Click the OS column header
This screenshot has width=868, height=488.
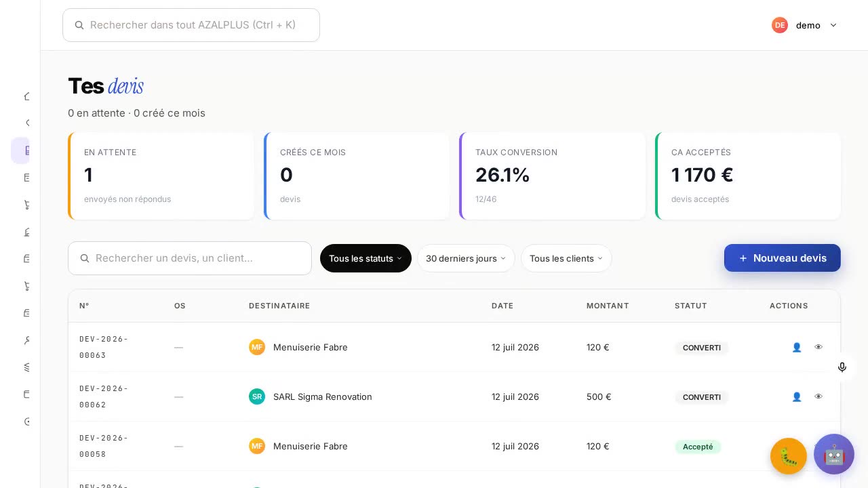[x=180, y=306]
